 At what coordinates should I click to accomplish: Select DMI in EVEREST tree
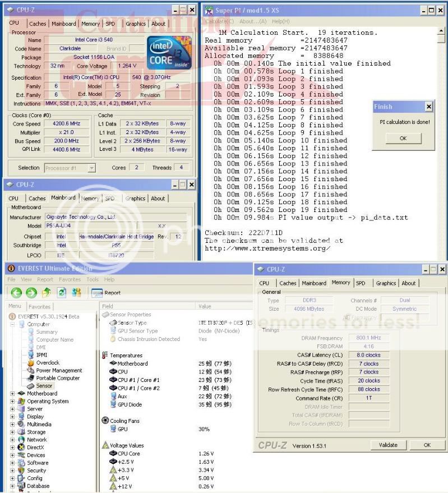41,347
